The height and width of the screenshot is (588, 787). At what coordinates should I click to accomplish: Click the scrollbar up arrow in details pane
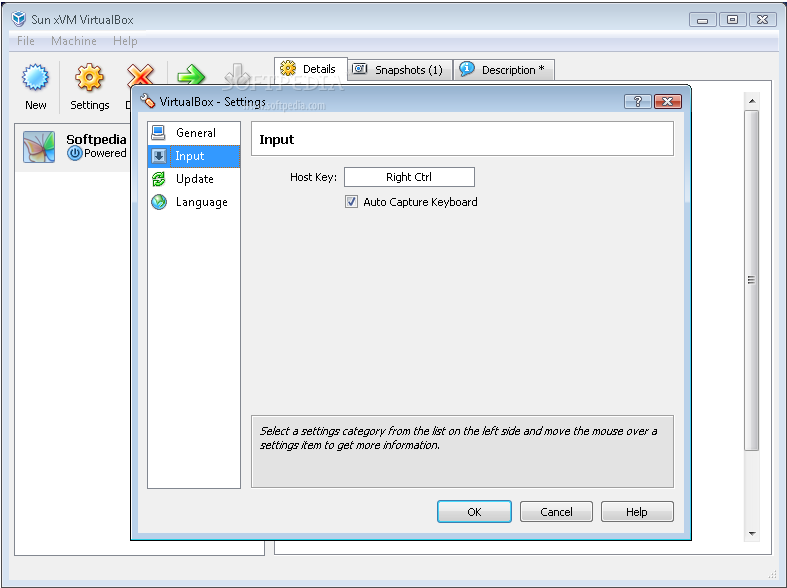click(x=752, y=101)
